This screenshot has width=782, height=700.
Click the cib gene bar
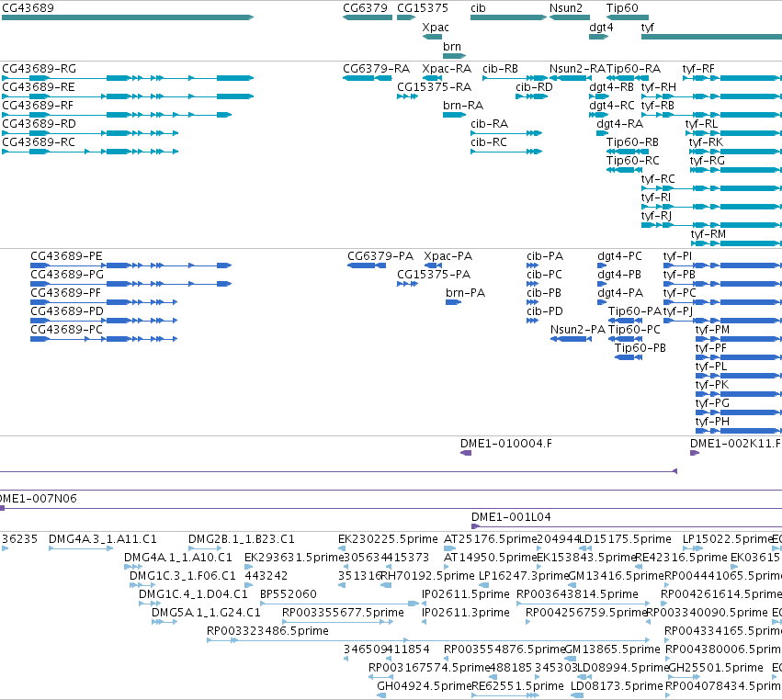point(509,17)
